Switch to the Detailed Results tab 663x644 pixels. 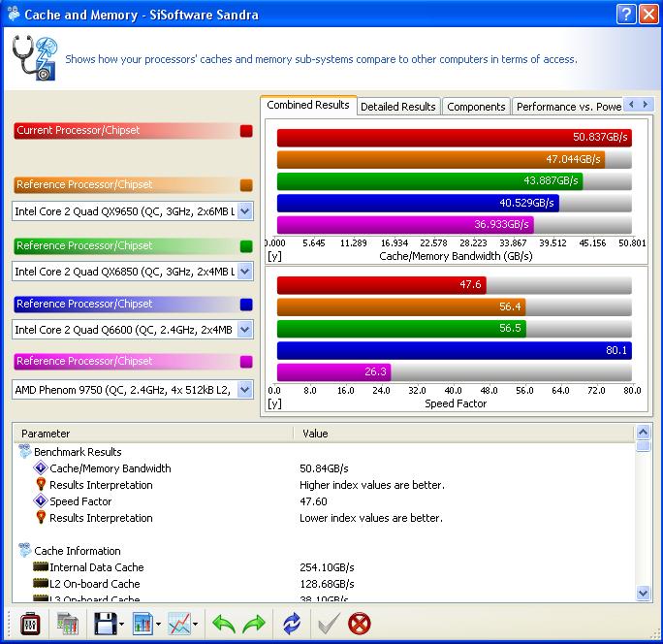tap(398, 107)
